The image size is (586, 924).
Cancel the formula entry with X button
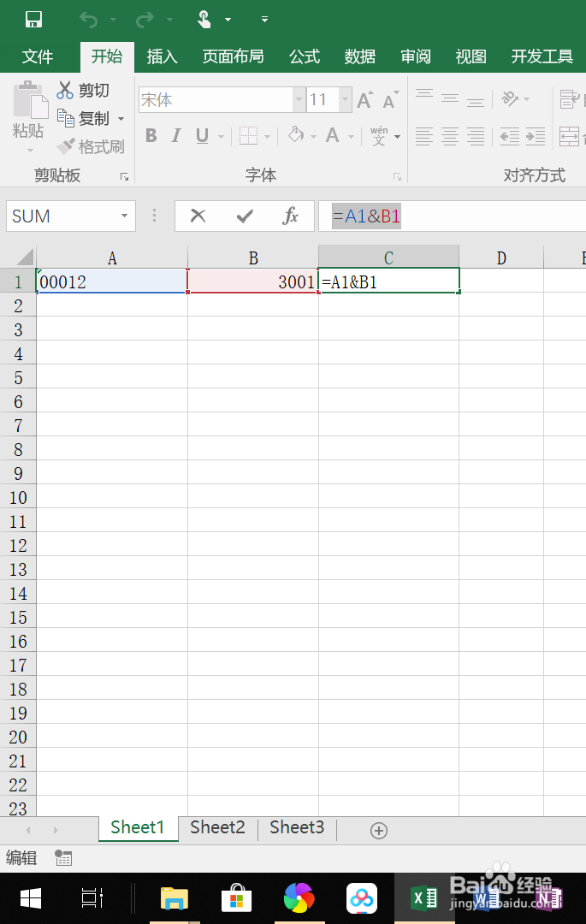[x=198, y=216]
